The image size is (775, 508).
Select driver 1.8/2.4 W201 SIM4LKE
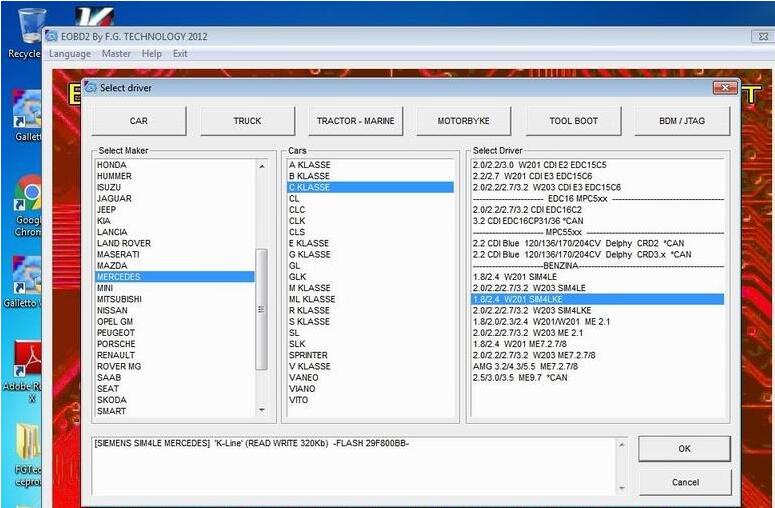click(x=598, y=299)
